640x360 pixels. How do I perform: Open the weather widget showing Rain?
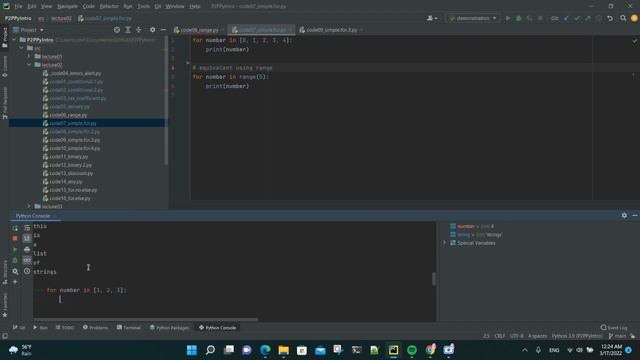[x=20, y=350]
